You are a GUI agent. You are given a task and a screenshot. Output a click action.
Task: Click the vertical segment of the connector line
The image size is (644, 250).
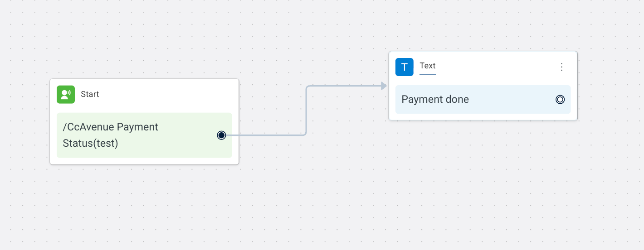306,110
